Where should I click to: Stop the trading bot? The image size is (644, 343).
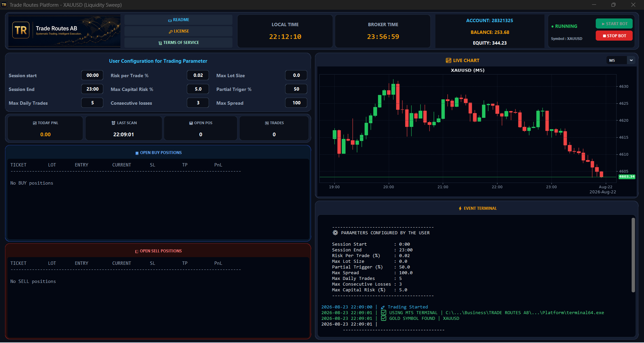[614, 36]
